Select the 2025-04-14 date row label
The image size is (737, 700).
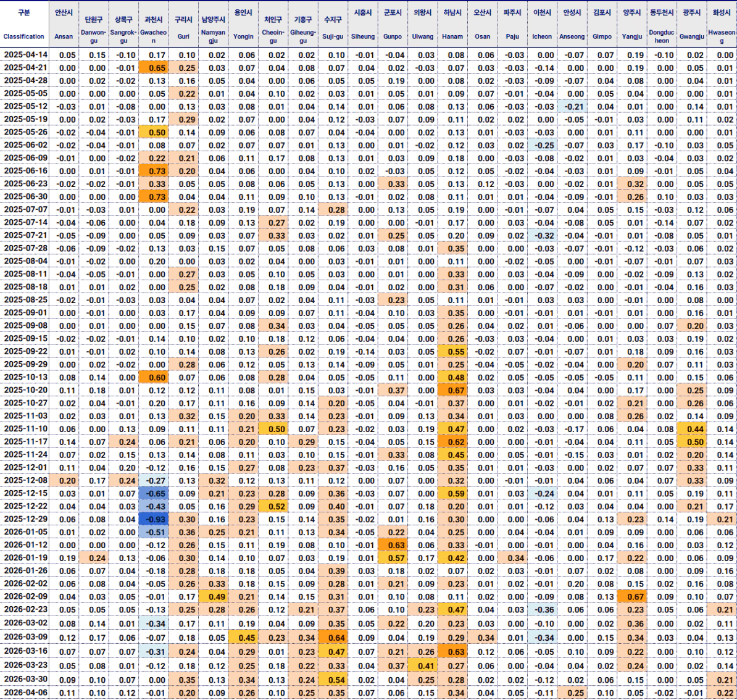[x=25, y=55]
